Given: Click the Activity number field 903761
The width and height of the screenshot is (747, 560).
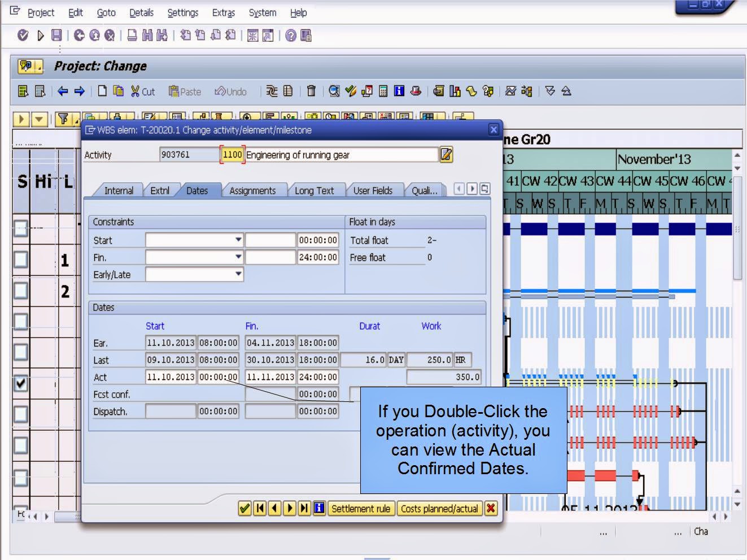Looking at the screenshot, I should (x=189, y=154).
